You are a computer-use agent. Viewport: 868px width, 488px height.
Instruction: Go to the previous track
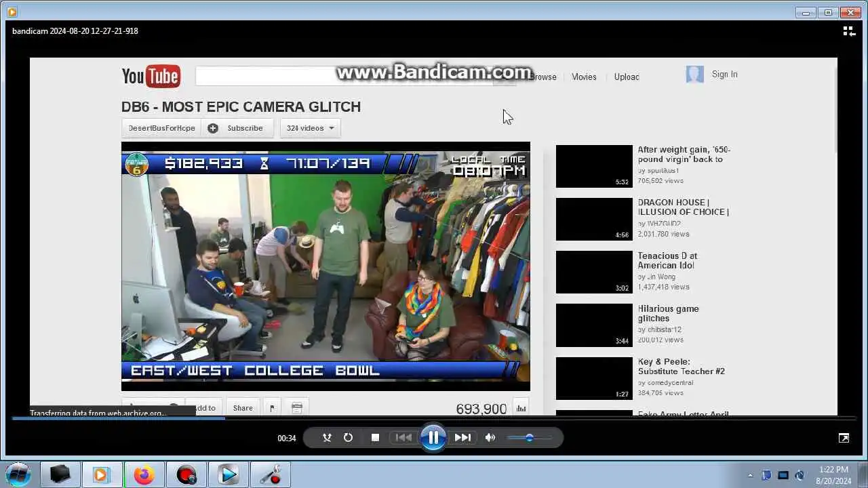tap(403, 438)
